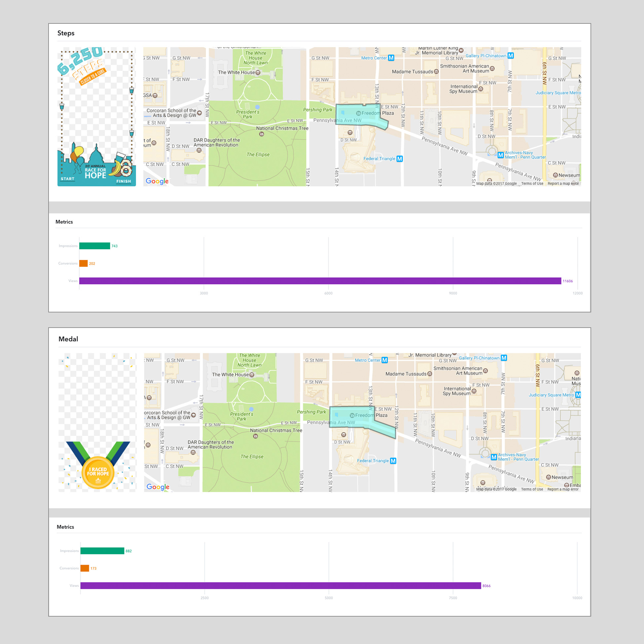This screenshot has width=644, height=644.
Task: Click the Madame Tussauds marker in Medal map
Action: tap(430, 374)
